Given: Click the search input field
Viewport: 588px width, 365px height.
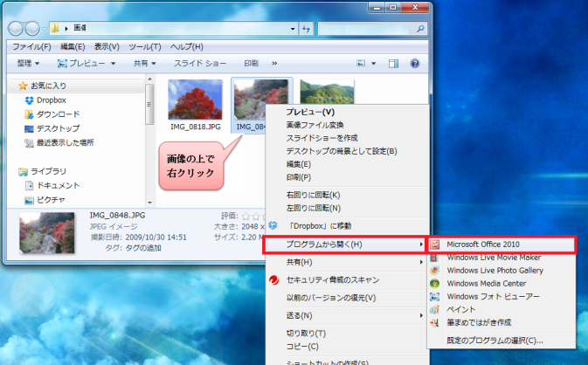Looking at the screenshot, I should coord(367,29).
